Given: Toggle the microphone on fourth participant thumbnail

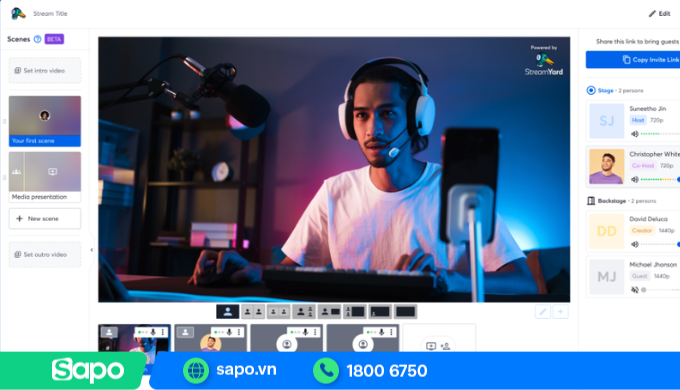Looking at the screenshot, I should tap(382, 332).
